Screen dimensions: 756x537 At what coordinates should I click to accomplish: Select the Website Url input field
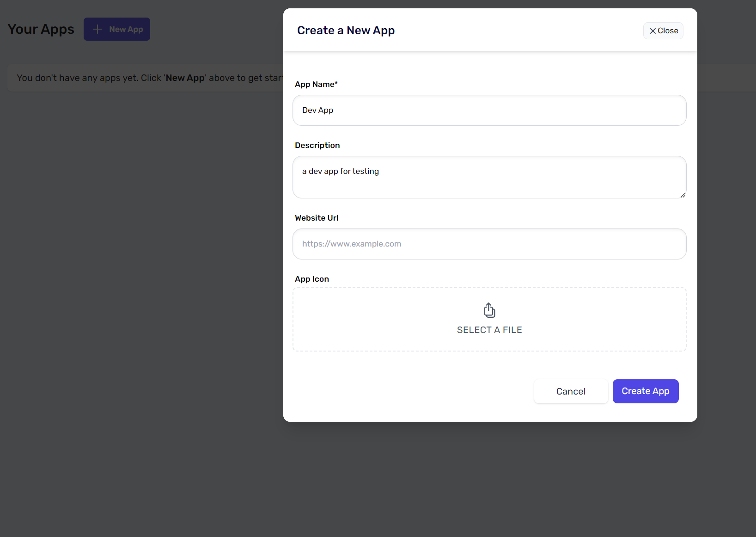click(x=489, y=244)
